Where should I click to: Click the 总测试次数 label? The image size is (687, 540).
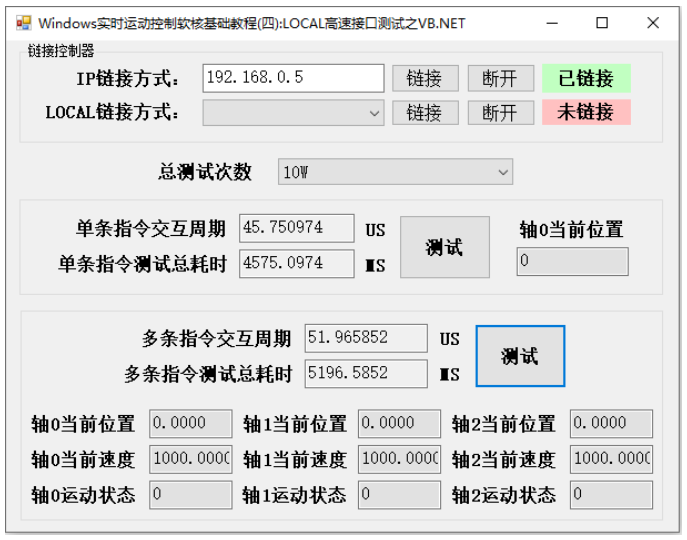click(205, 172)
